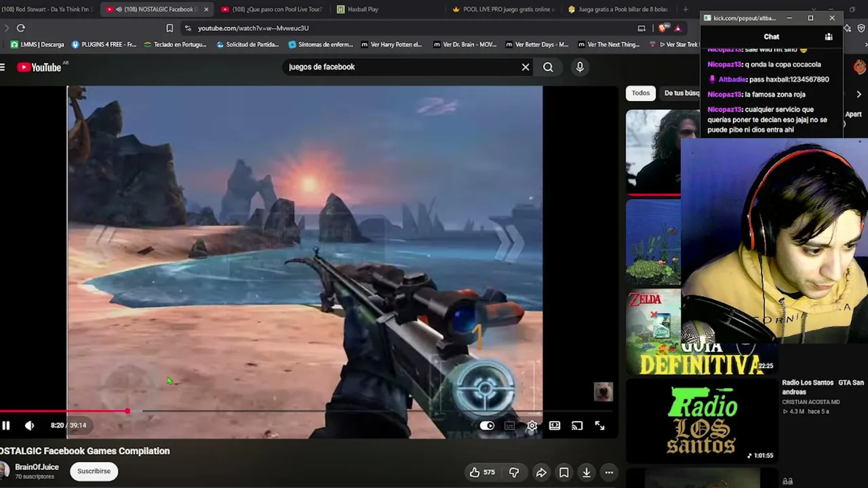Open the BrainOfJuice channel link

click(37, 467)
